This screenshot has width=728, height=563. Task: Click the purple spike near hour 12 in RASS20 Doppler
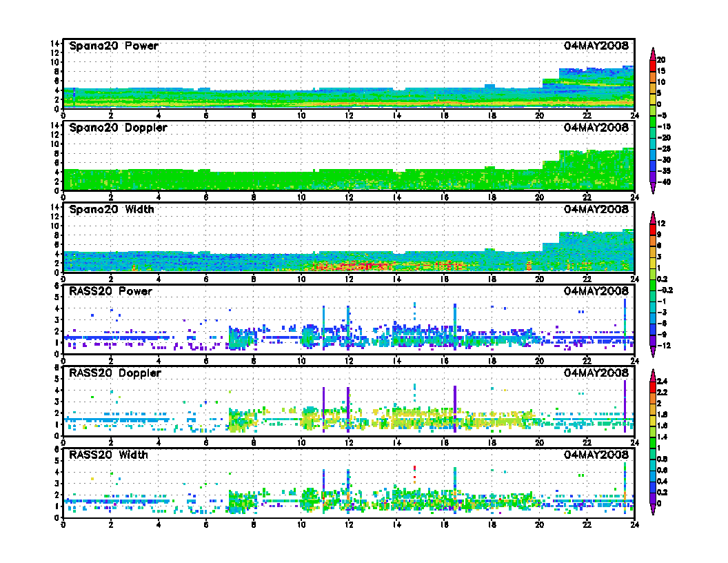coord(347,410)
